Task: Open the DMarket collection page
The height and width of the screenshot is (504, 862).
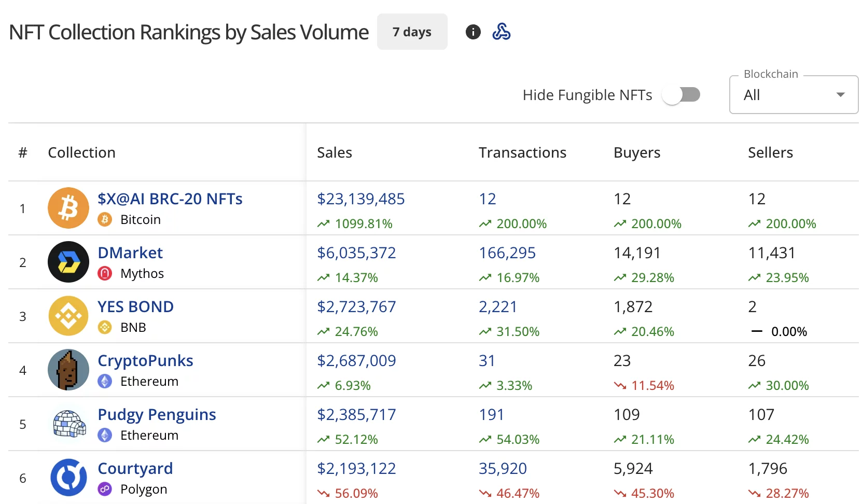Action: [130, 253]
